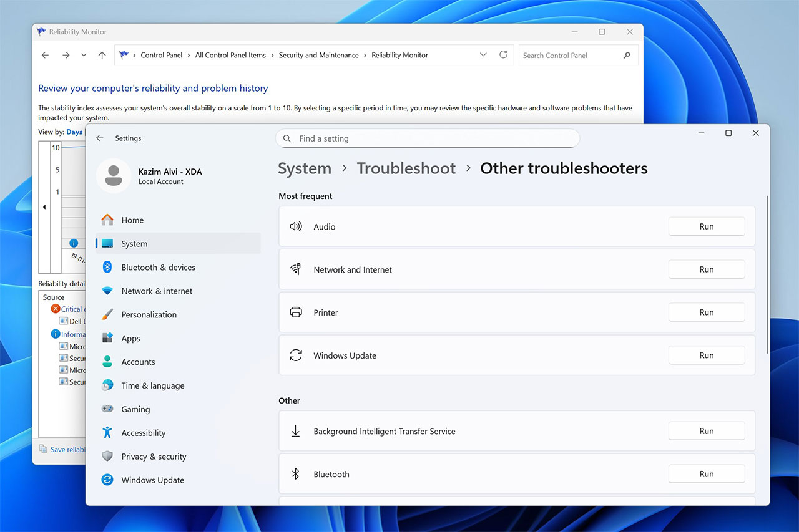799x532 pixels.
Task: Open the Privacy & security shield icon
Action: 107,457
